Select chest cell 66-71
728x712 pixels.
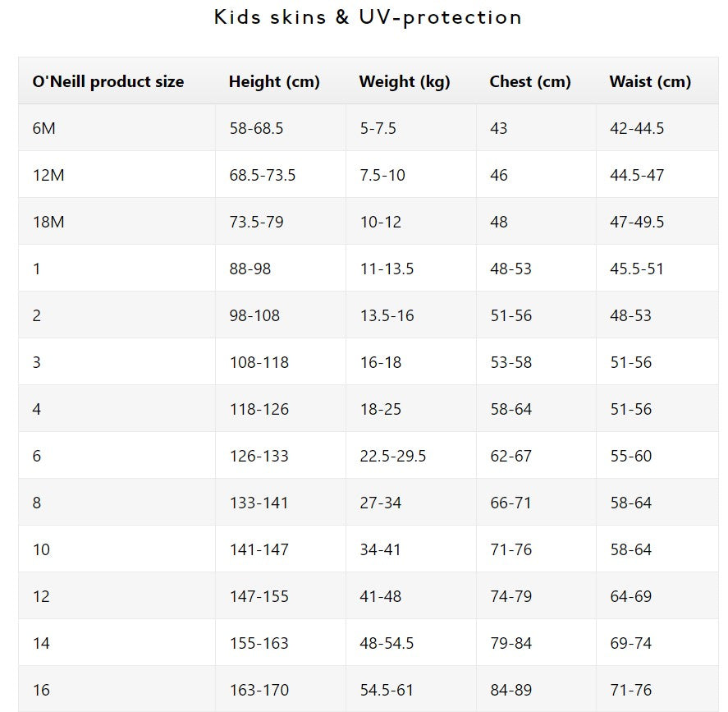[x=511, y=503]
